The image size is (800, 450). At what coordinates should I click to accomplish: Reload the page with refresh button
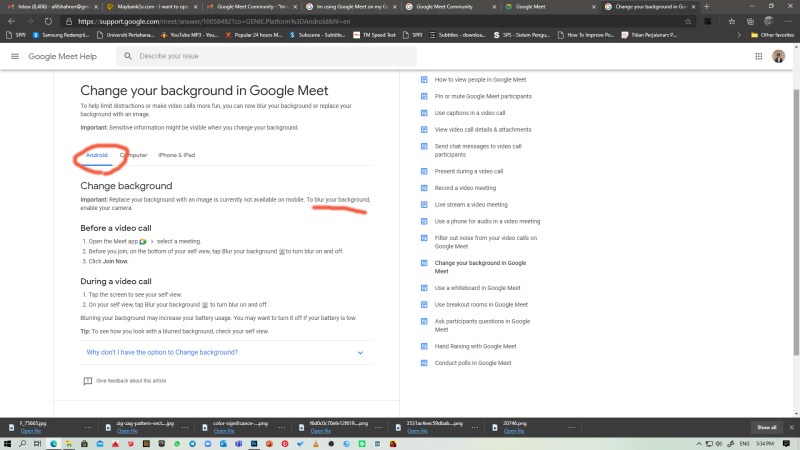48,21
